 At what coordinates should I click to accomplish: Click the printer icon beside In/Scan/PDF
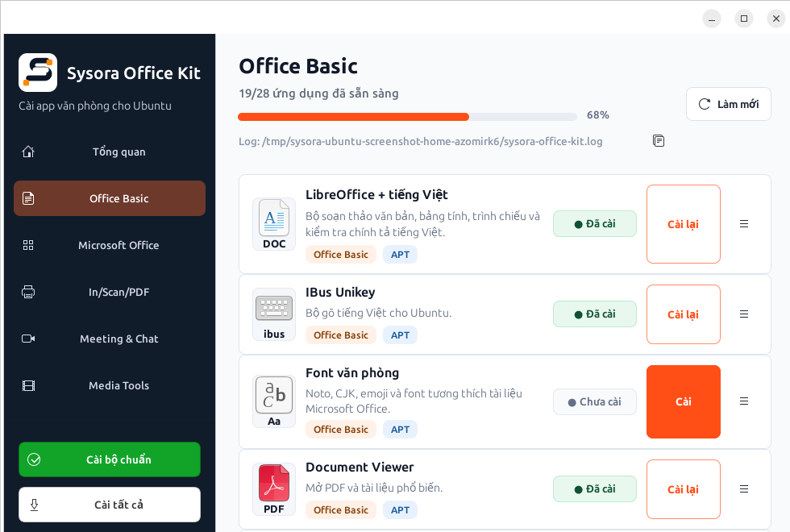pyautogui.click(x=28, y=292)
